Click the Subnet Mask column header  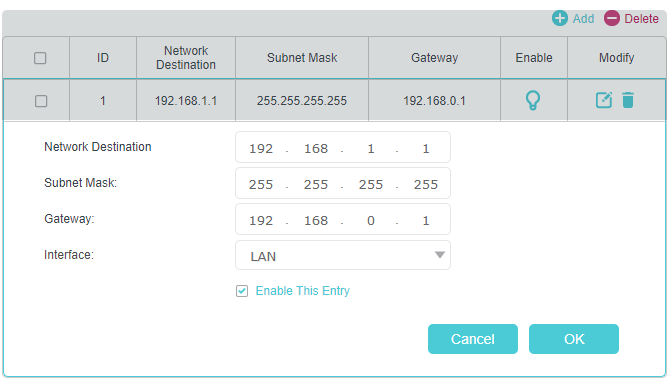point(302,58)
